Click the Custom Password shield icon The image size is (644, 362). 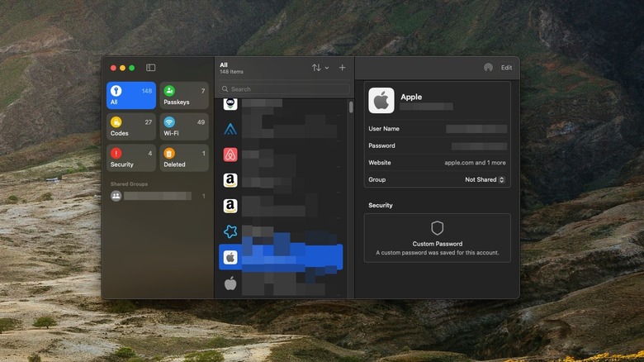438,228
